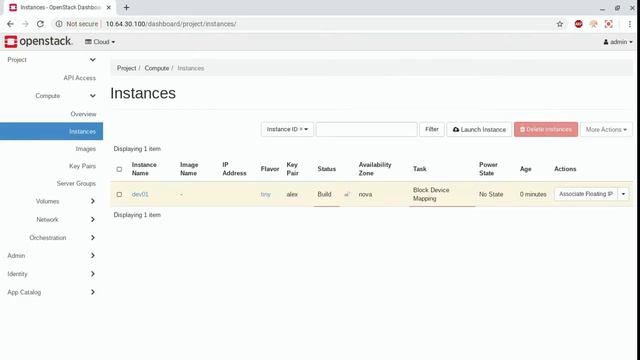Bookmark this page with the star
Image resolution: width=640 pixels, height=360 pixels.
(x=560, y=24)
